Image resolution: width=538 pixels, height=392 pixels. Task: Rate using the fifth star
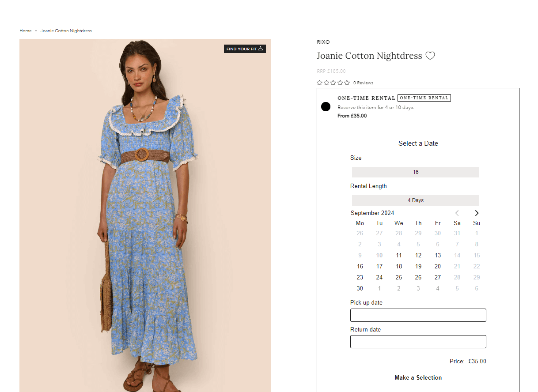[x=347, y=83]
